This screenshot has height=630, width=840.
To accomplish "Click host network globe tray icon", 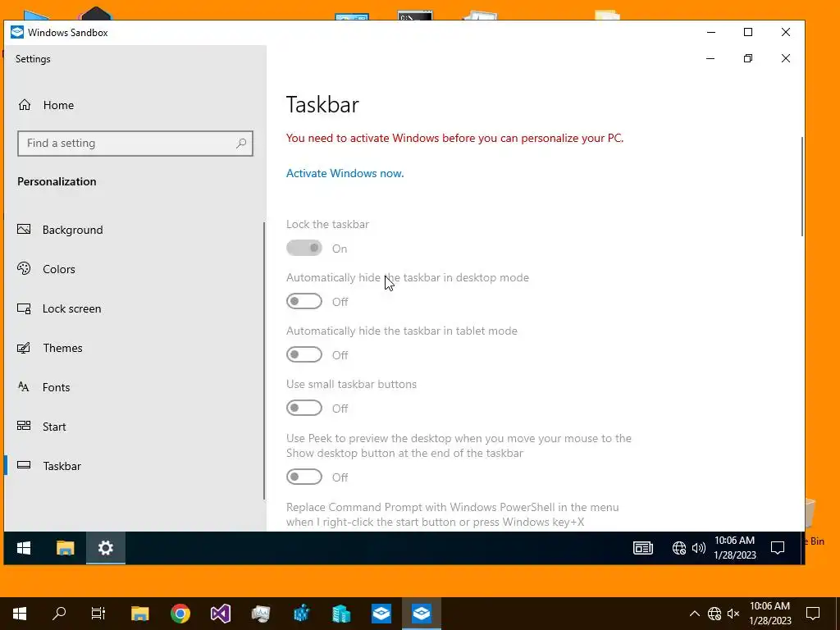I will 714,614.
